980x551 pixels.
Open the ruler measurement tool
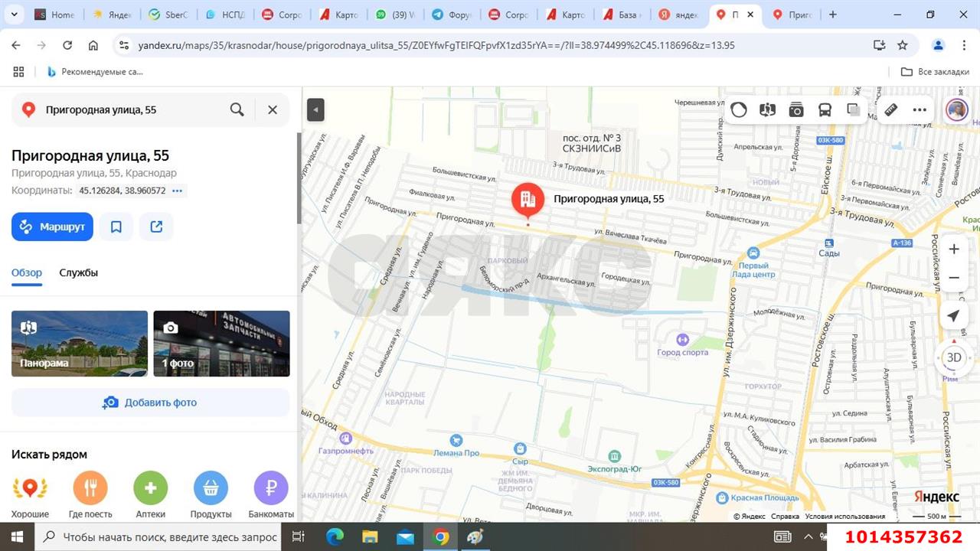[890, 109]
